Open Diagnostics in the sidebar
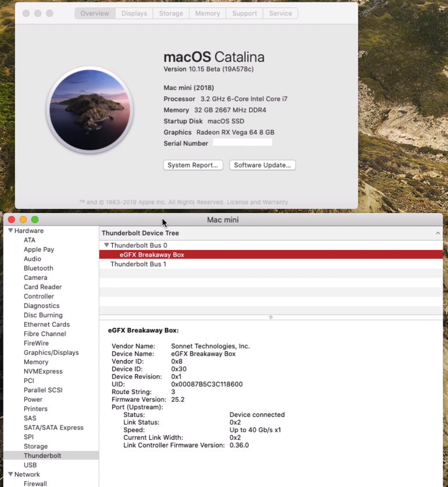448x487 pixels. tap(42, 305)
